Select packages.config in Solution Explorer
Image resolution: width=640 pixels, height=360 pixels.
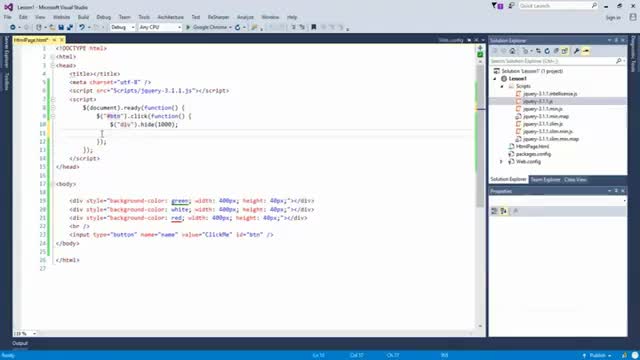point(533,154)
